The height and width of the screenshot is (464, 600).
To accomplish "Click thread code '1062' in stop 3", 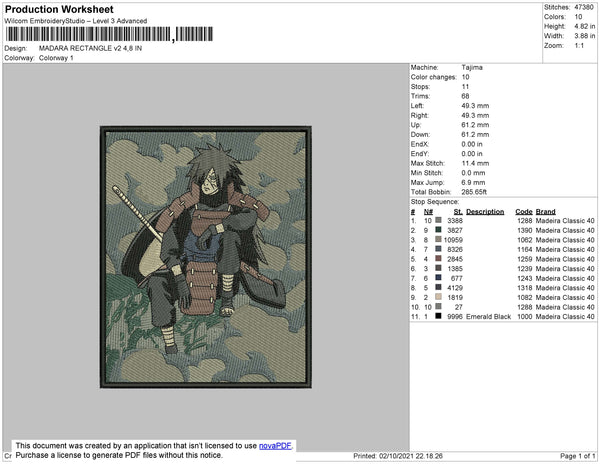I will coord(525,240).
